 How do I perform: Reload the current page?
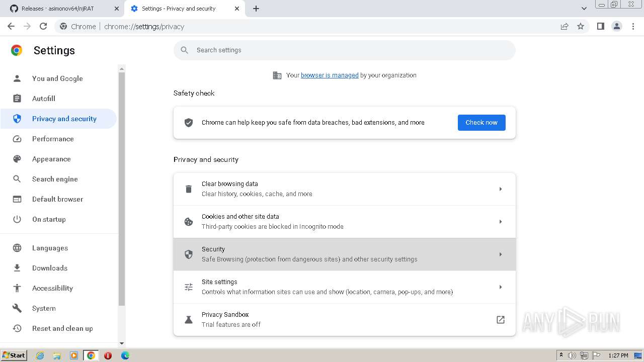tap(43, 26)
